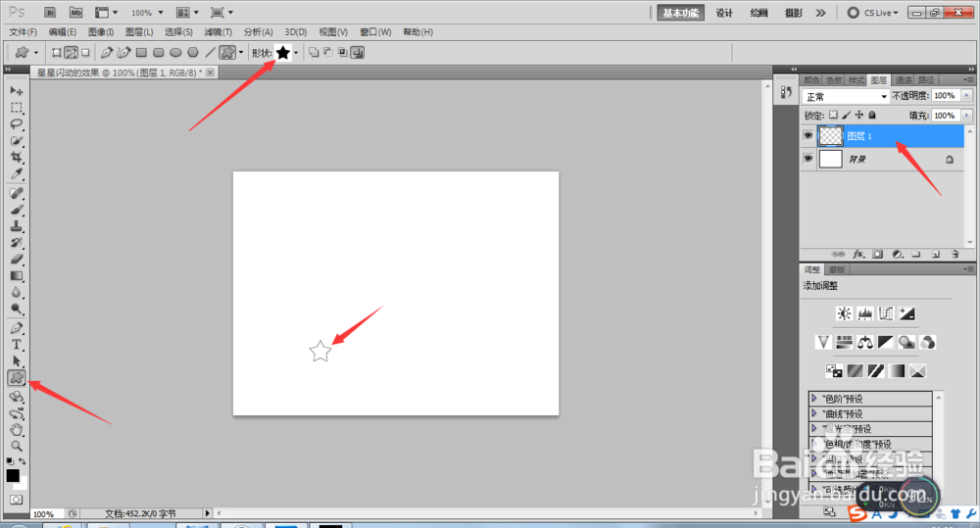Select the Gradient tool
980x528 pixels.
tap(17, 275)
